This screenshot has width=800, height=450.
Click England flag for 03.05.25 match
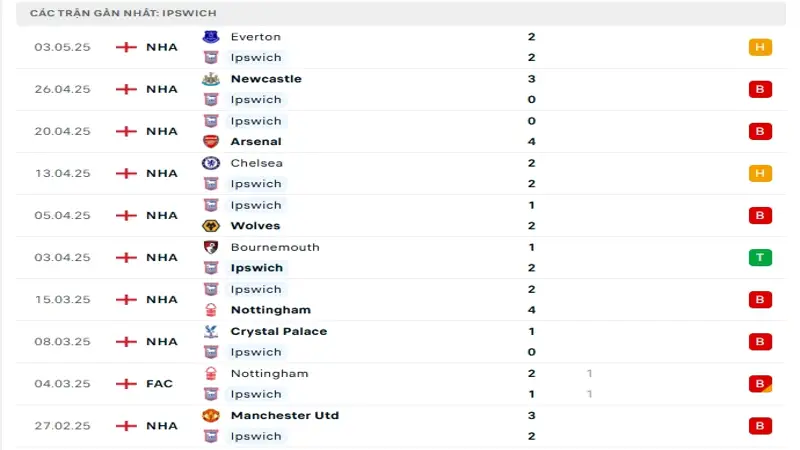pyautogui.click(x=126, y=47)
